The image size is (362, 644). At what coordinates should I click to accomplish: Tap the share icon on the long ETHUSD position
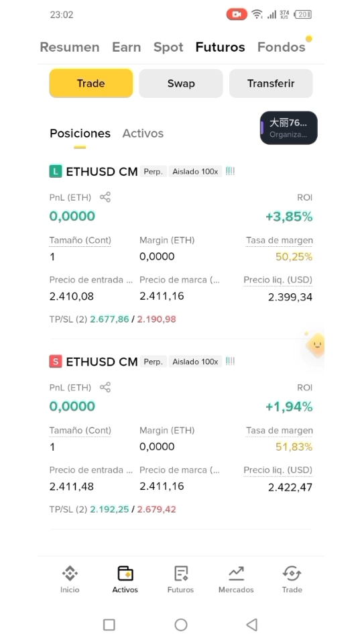coord(105,197)
